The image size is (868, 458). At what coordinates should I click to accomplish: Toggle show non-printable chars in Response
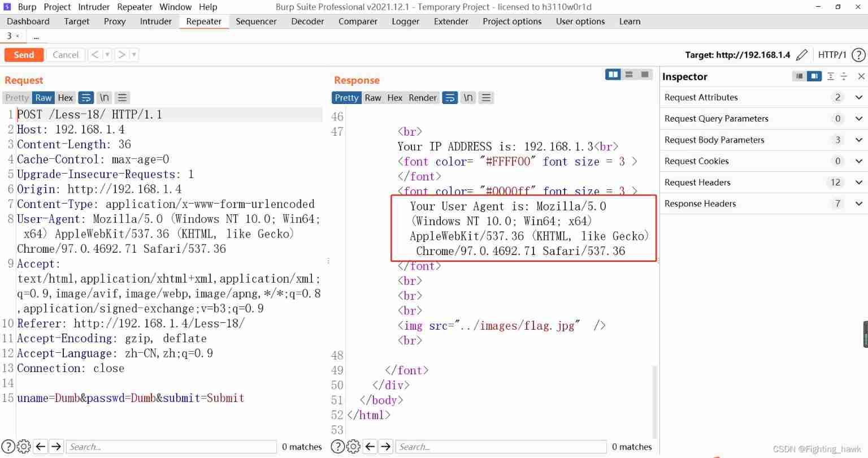point(468,98)
